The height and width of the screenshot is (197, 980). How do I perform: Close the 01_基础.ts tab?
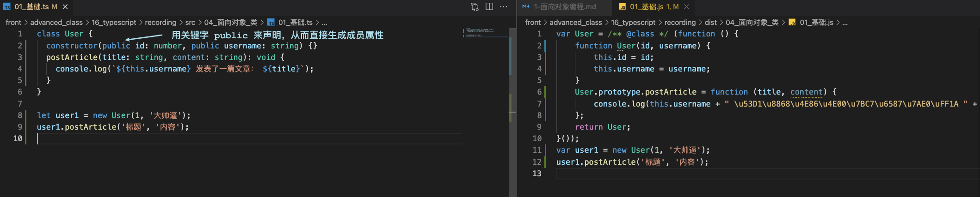point(65,6)
